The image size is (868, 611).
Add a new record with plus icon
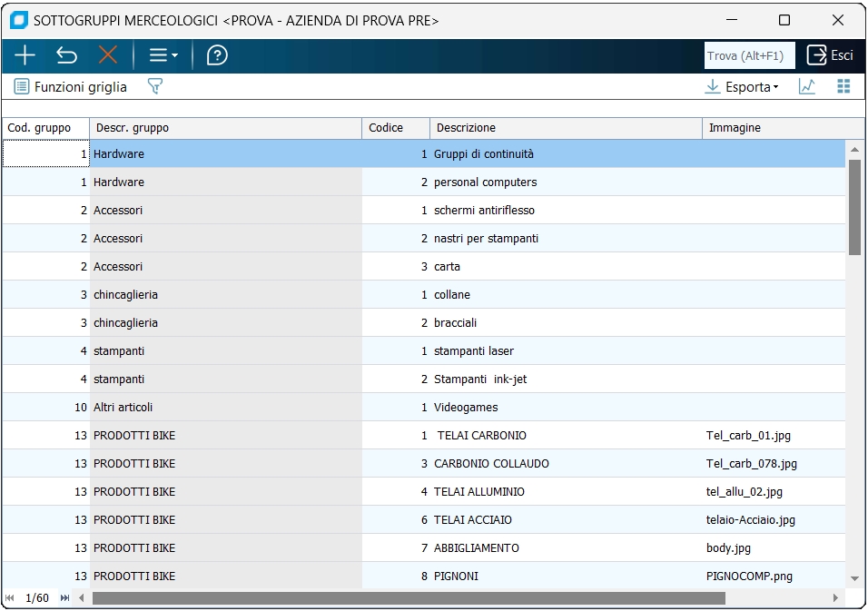[25, 55]
